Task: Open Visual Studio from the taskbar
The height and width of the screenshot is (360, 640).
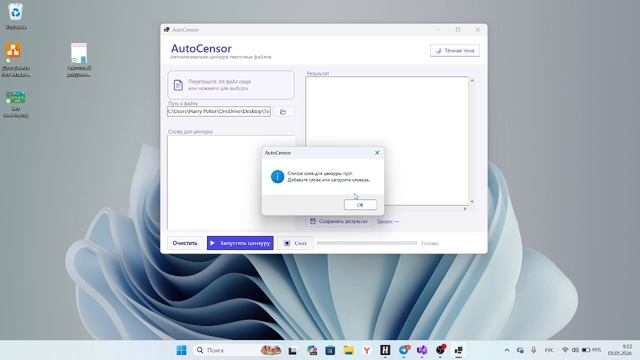Action: pyautogui.click(x=422, y=350)
